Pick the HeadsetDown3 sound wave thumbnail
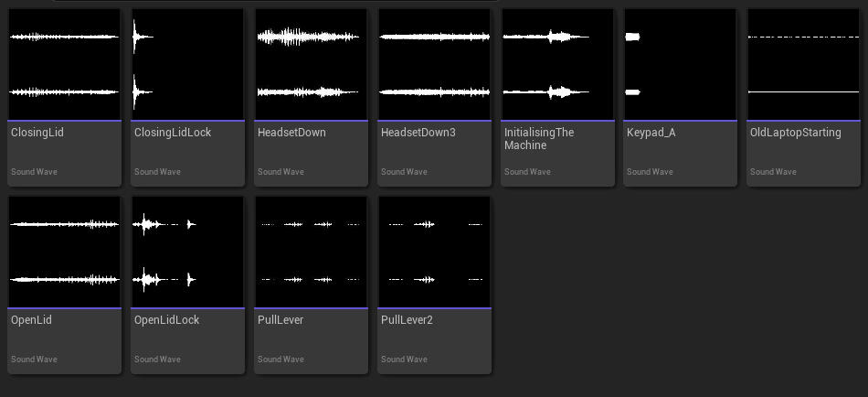 pyautogui.click(x=434, y=64)
